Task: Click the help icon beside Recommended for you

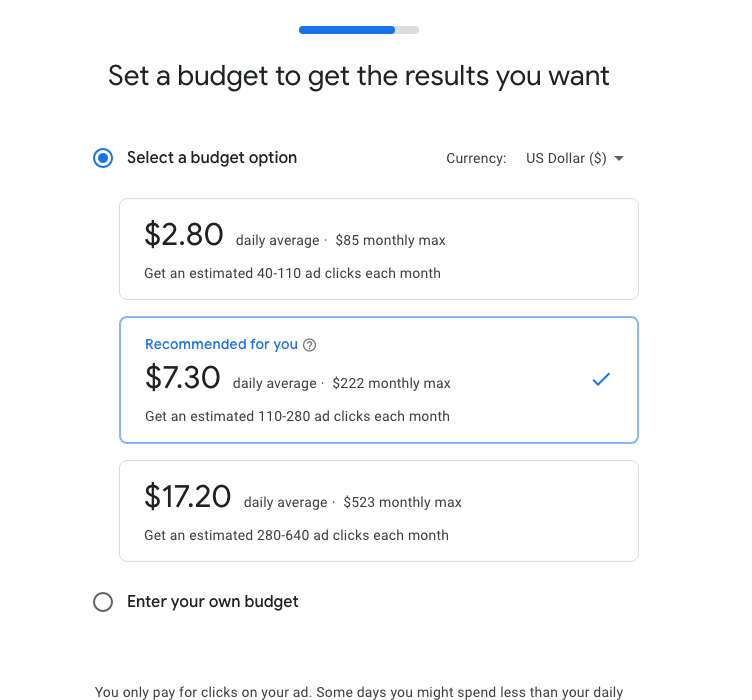Action: [x=310, y=345]
